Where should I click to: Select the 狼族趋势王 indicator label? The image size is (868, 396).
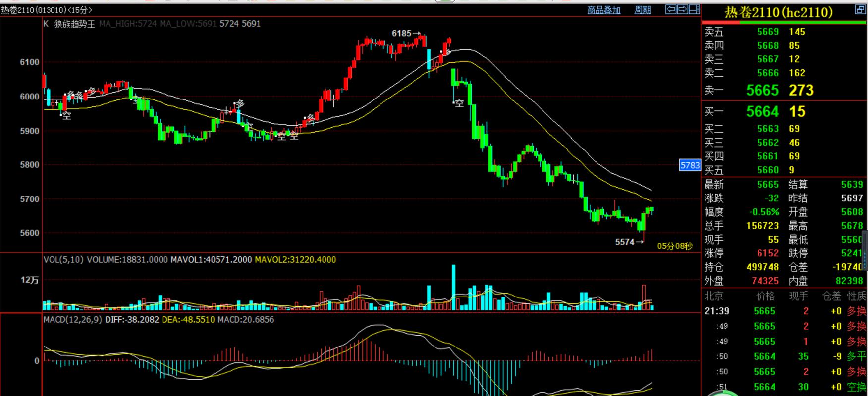[x=74, y=24]
